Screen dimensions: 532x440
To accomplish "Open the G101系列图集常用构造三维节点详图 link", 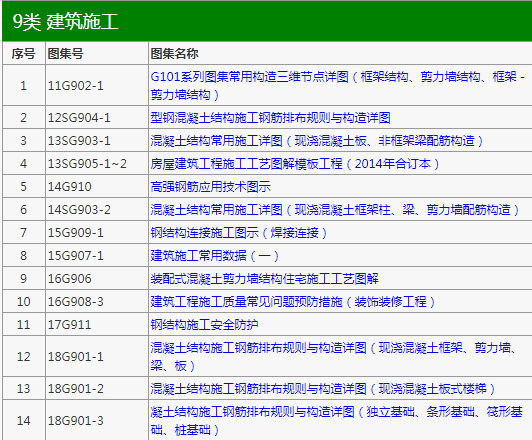I will 338,85.
